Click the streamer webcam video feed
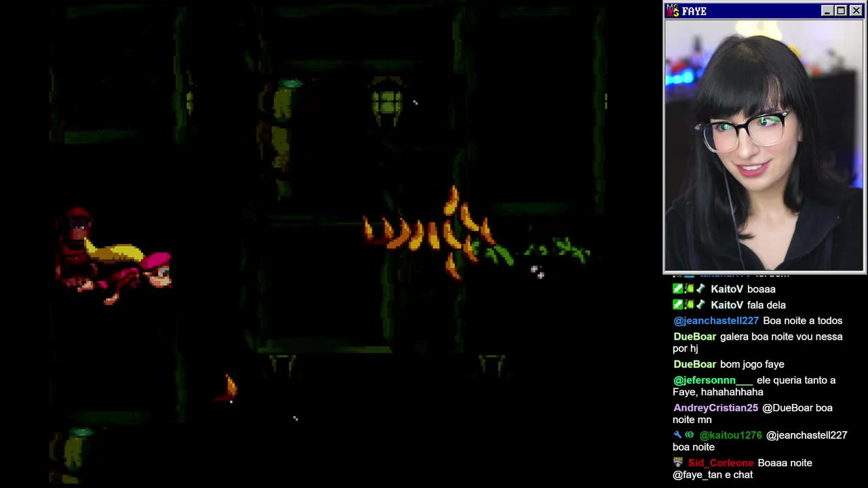 (x=764, y=146)
